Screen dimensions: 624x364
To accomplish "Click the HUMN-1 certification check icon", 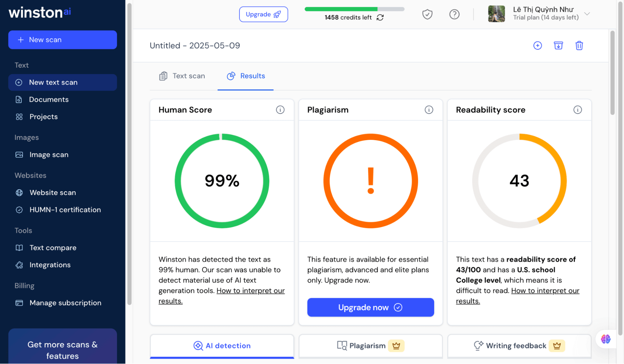I will pos(19,210).
